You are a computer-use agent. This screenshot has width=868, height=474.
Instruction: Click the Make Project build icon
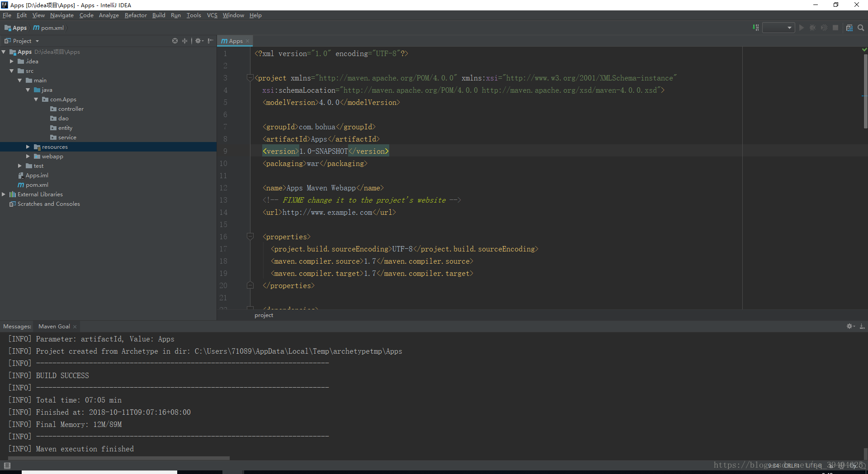coord(755,28)
